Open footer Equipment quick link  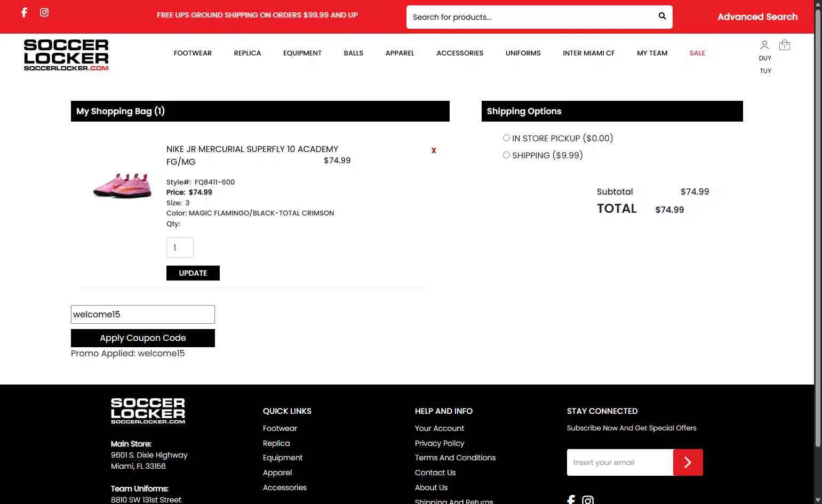(283, 458)
